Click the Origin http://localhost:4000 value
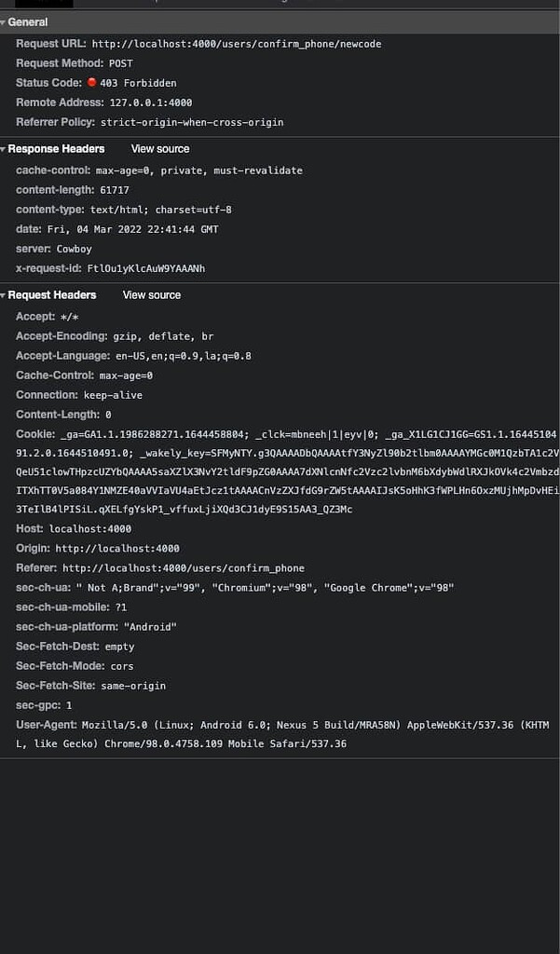 pyautogui.click(x=117, y=549)
